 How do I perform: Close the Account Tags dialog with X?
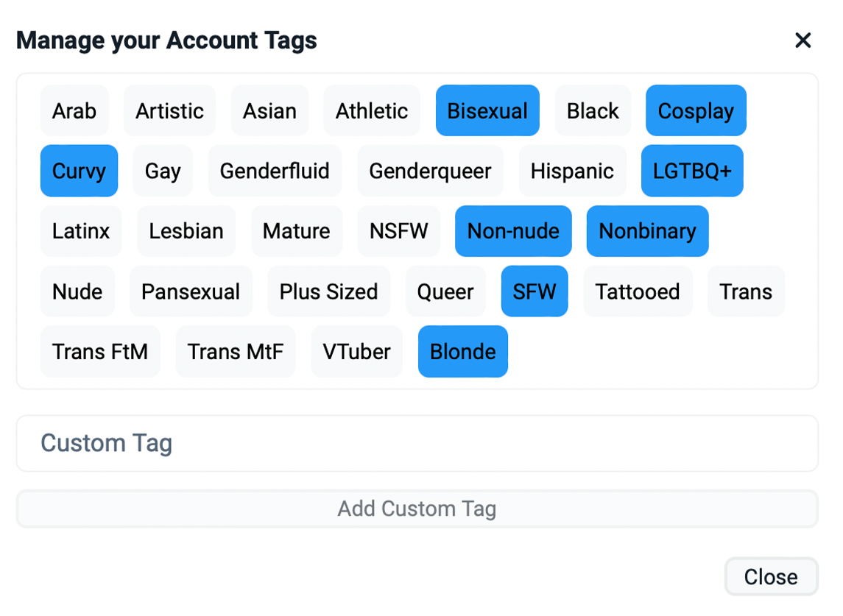pyautogui.click(x=803, y=40)
